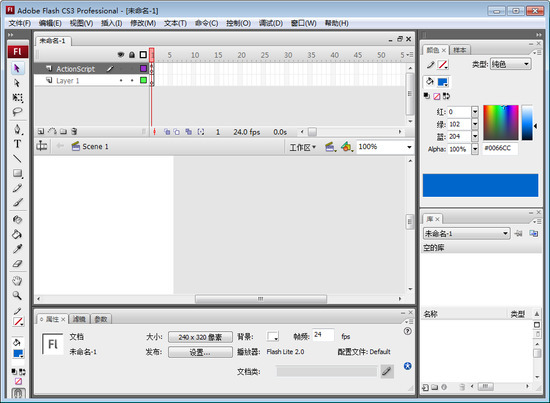The height and width of the screenshot is (403, 550).
Task: Click frame 20 on the timeline ruler
Action: pyautogui.click(x=242, y=55)
